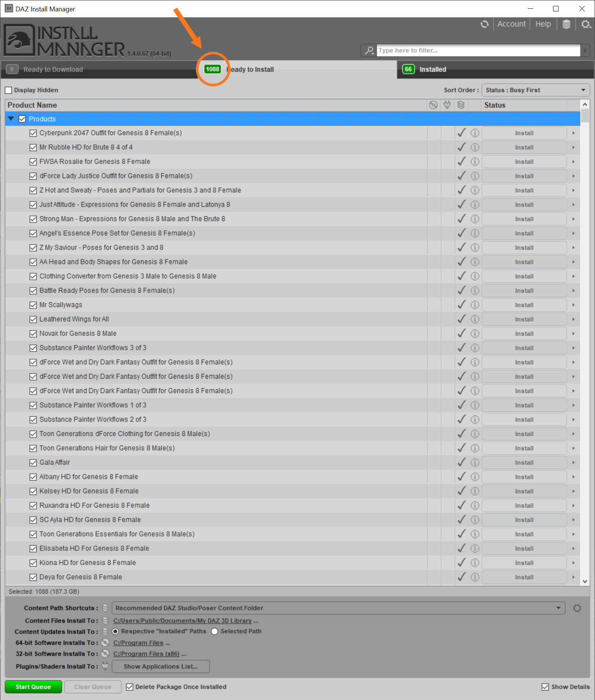Toggle the Show Details checkbox

tap(545, 687)
